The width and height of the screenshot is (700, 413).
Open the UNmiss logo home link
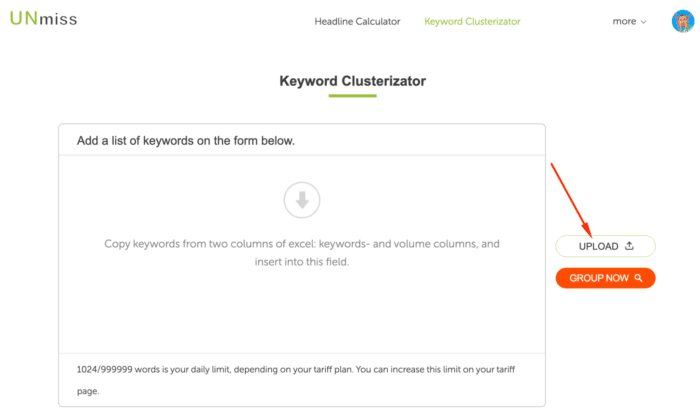(x=43, y=19)
